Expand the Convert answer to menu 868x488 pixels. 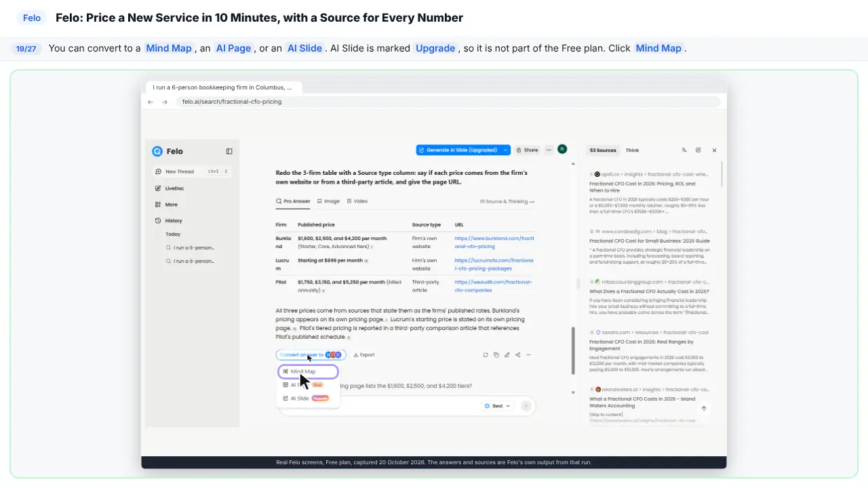coord(311,354)
